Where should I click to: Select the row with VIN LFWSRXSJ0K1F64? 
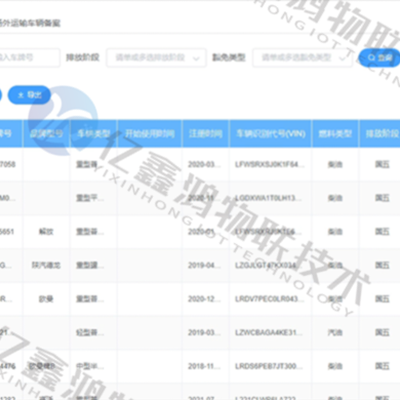pos(200,164)
